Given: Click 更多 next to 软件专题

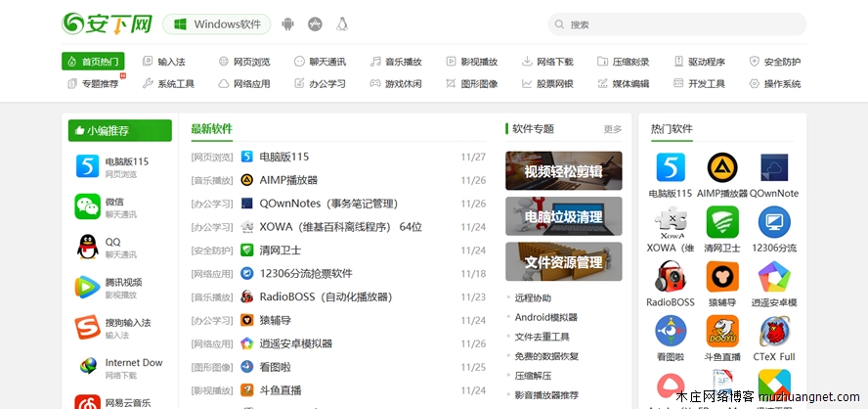Looking at the screenshot, I should click(613, 129).
